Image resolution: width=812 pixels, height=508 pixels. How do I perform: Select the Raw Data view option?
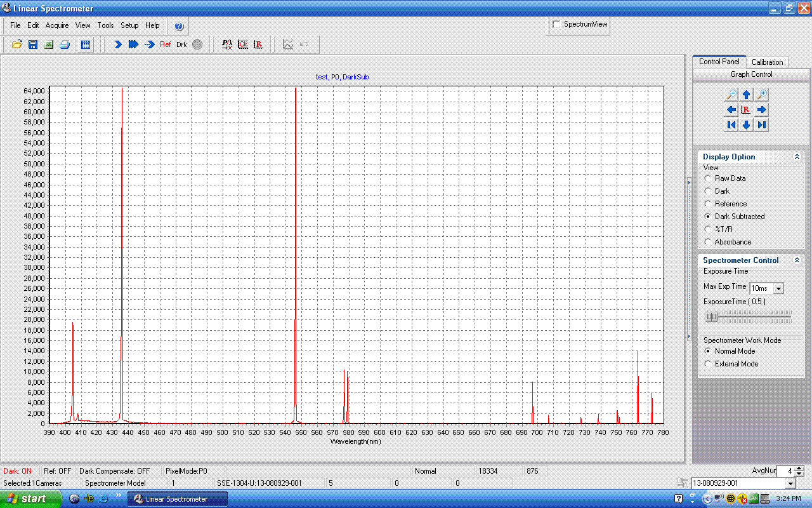[709, 178]
